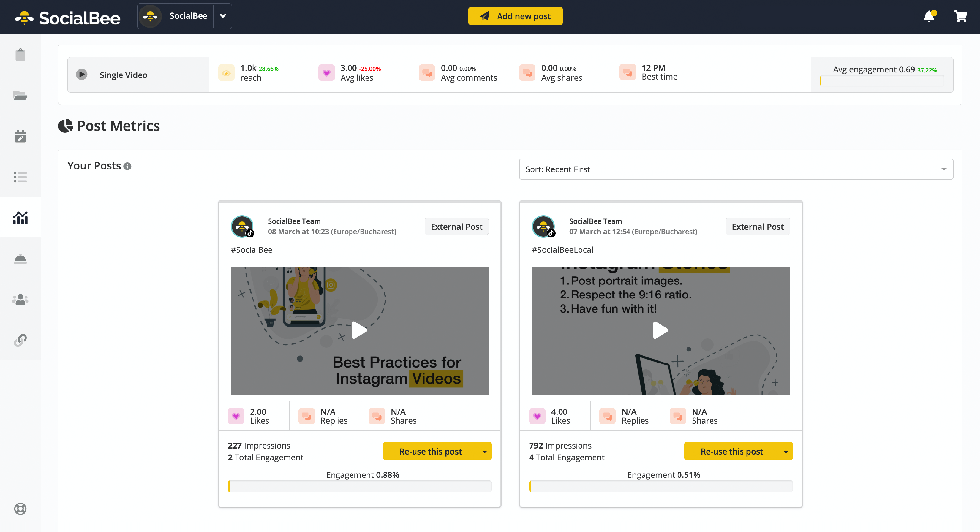Screen dimensions: 980x532
Task: Click the SocialBee logo in header
Action: pyautogui.click(x=68, y=18)
